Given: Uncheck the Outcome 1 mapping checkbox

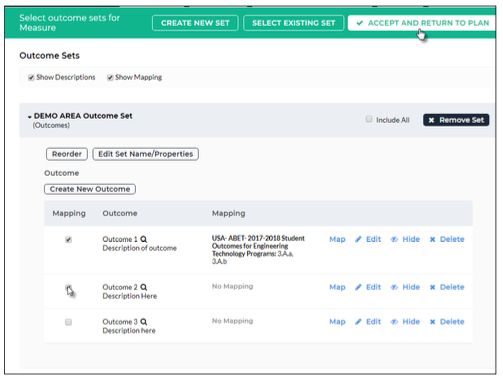Looking at the screenshot, I should pos(68,240).
